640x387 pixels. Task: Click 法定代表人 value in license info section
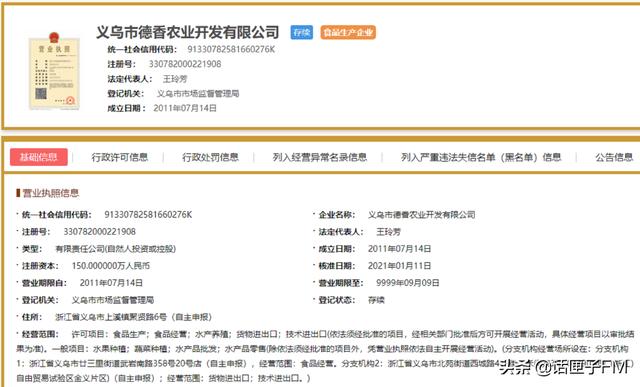point(388,232)
